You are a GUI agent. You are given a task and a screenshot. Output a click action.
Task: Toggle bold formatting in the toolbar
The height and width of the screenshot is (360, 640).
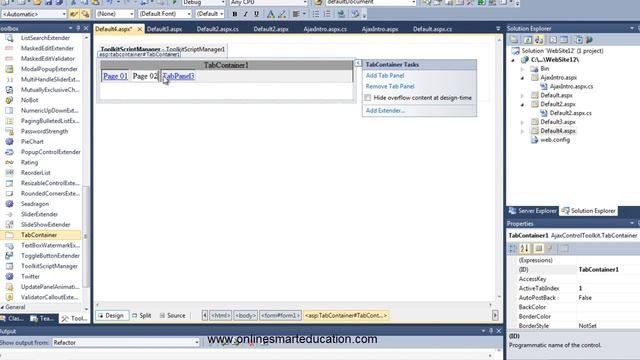coord(234,14)
